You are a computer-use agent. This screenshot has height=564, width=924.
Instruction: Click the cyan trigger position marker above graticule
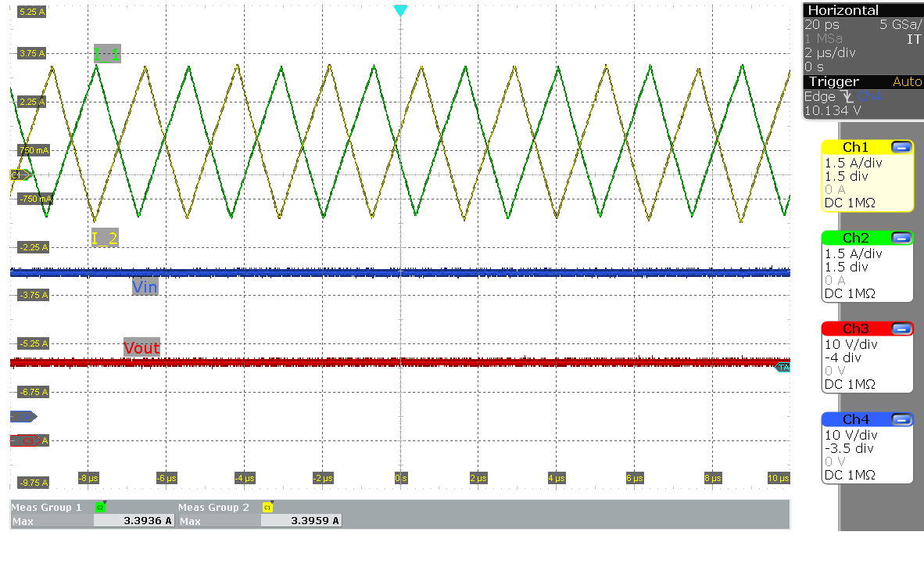401,10
